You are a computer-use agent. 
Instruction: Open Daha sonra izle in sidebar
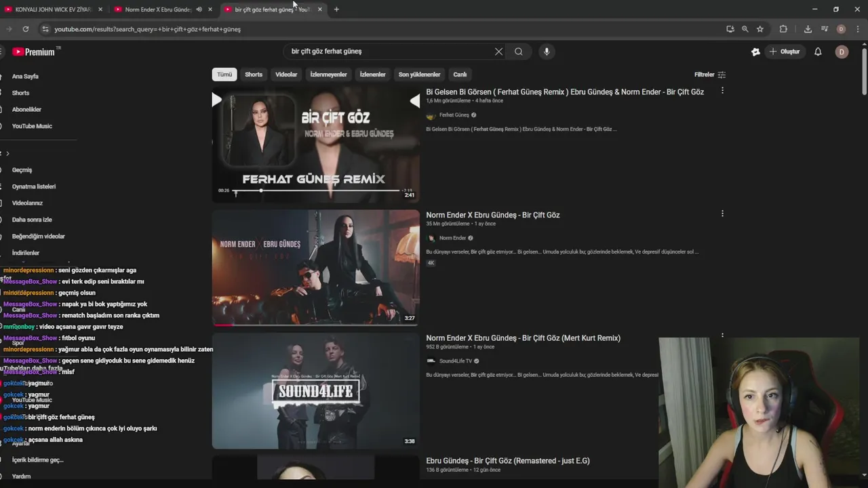click(x=32, y=220)
